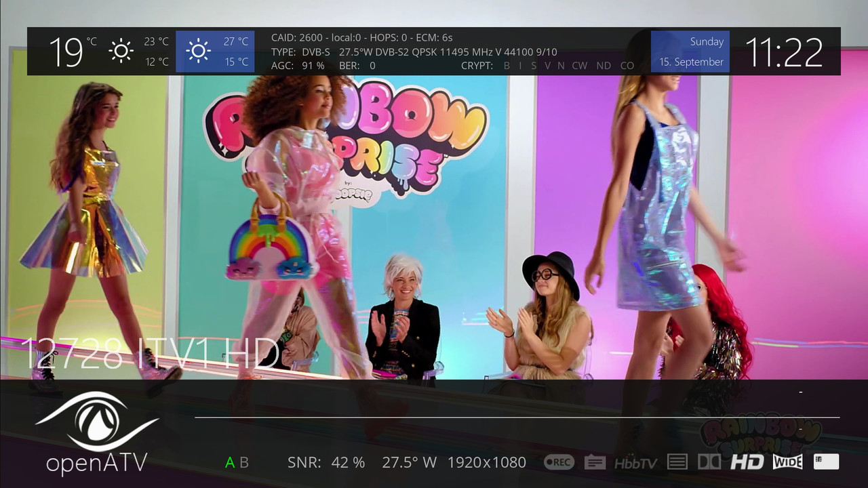Click the Dolby Digital audio icon
Screen dimensions: 868x488
tap(709, 462)
